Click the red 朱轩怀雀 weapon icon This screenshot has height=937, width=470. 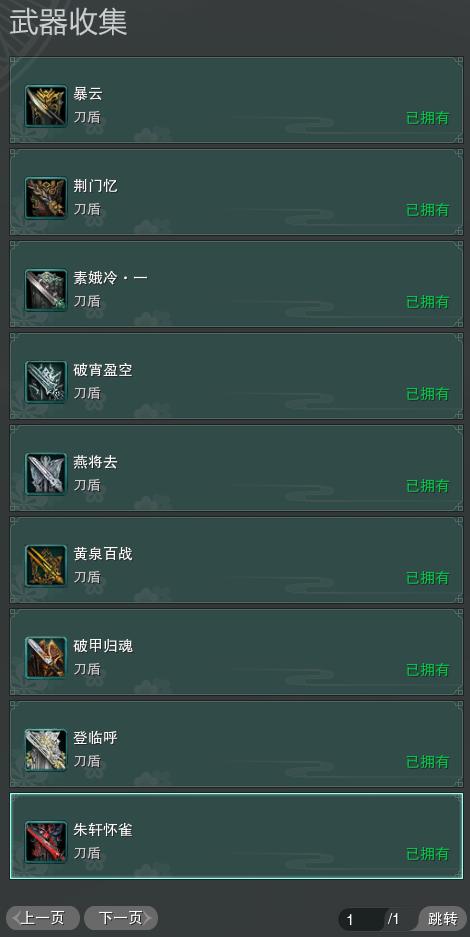46,842
